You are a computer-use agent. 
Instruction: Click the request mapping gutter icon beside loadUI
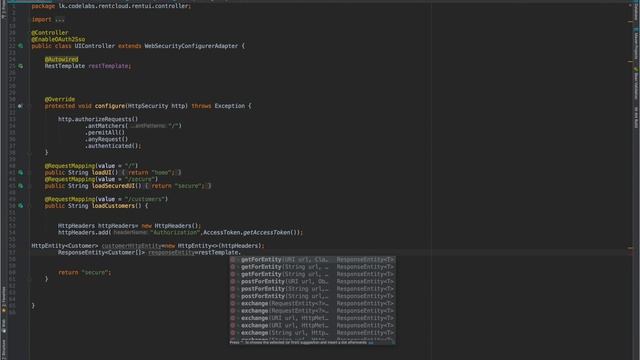coord(20,173)
